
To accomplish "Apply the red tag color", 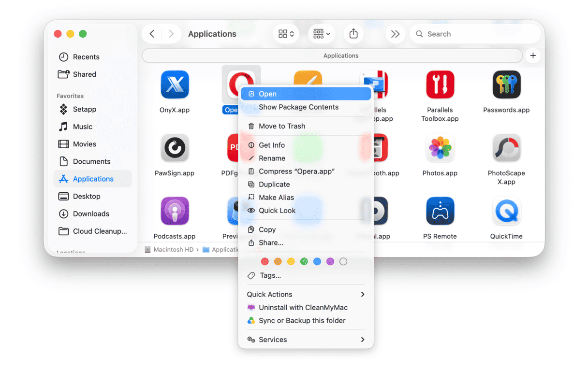I will tap(265, 261).
